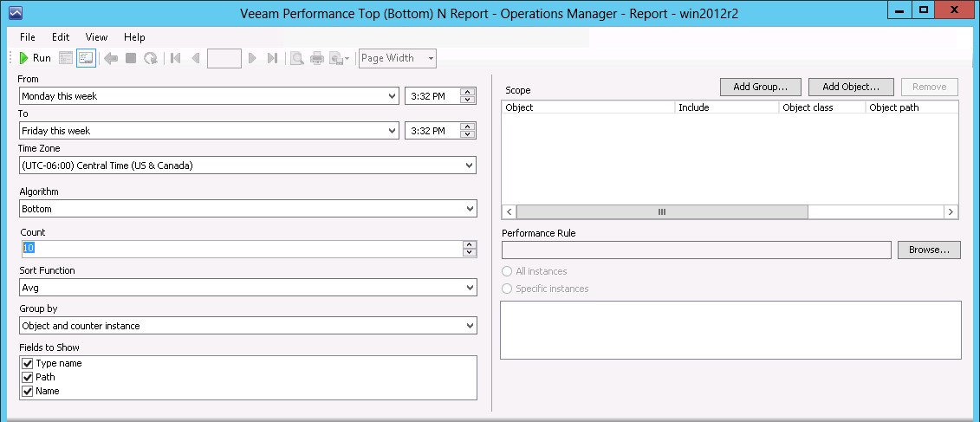This screenshot has height=422, width=980.
Task: Run the report
Action: 35,58
